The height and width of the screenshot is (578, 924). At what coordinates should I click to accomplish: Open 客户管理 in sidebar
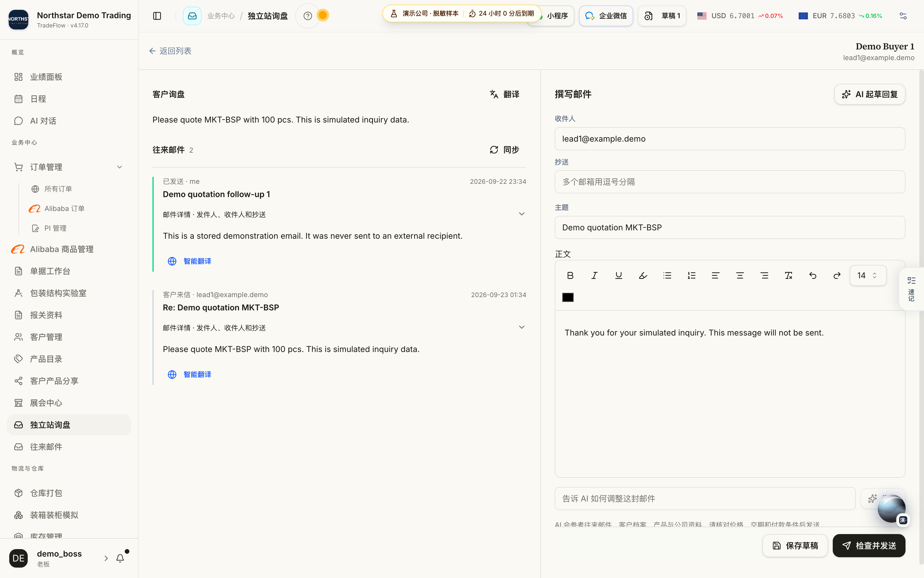click(69, 337)
